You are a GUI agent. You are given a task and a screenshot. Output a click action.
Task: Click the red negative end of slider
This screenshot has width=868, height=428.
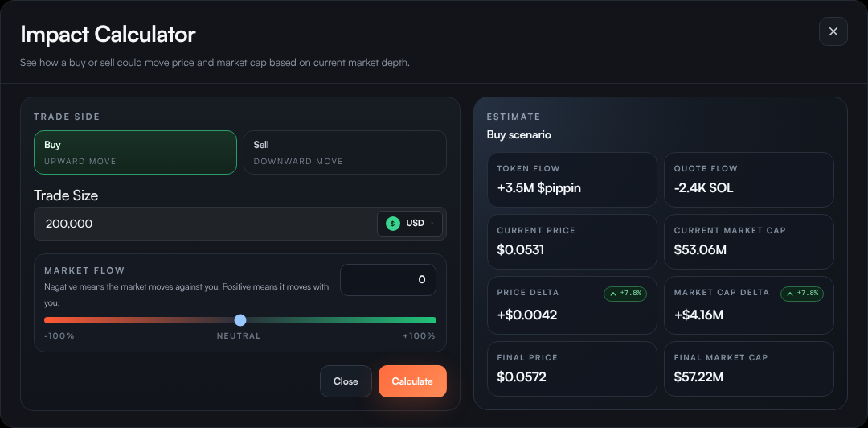(50, 320)
